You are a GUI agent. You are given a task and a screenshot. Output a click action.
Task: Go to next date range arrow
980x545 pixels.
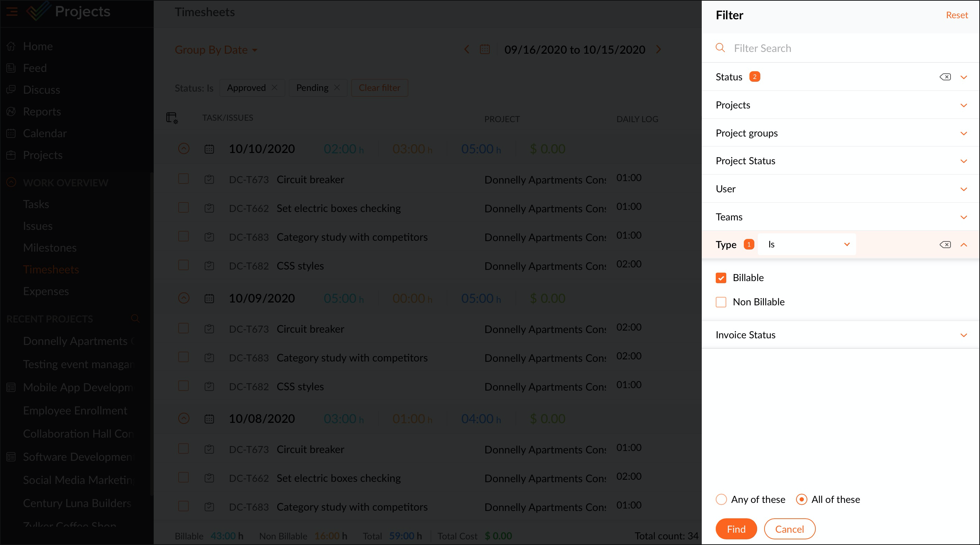pyautogui.click(x=659, y=49)
